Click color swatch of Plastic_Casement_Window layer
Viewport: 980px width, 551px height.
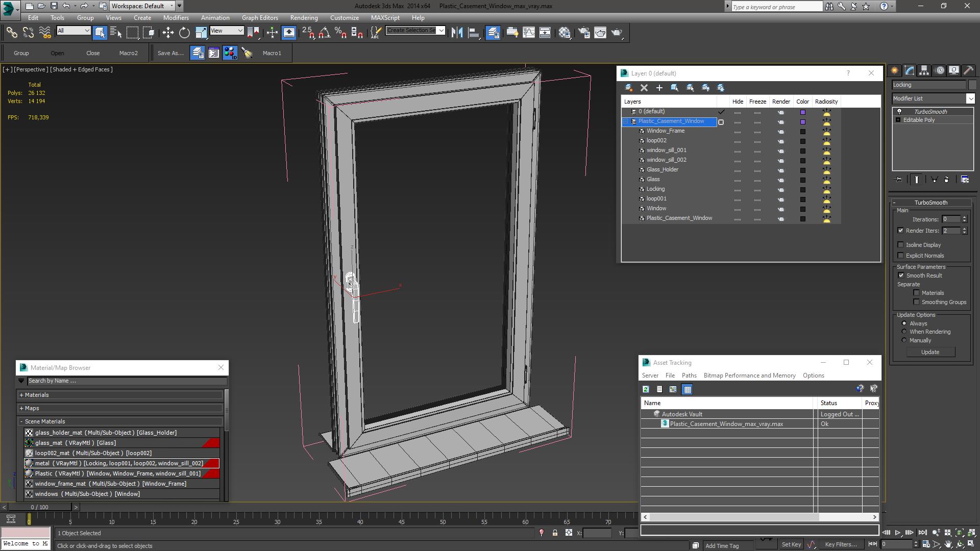802,122
